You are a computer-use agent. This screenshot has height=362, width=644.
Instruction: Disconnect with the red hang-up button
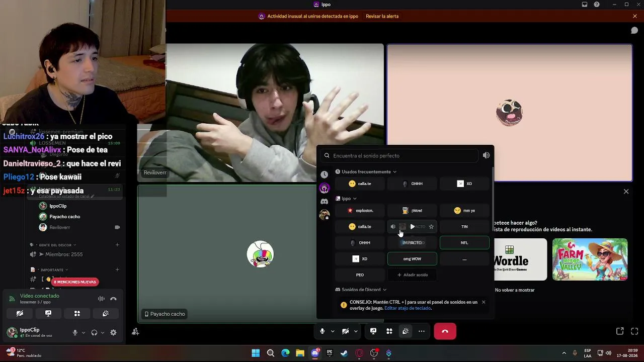pos(445,331)
